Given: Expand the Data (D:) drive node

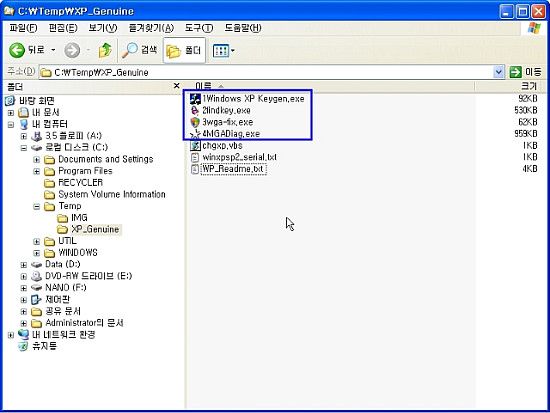Looking at the screenshot, I should coord(24,265).
